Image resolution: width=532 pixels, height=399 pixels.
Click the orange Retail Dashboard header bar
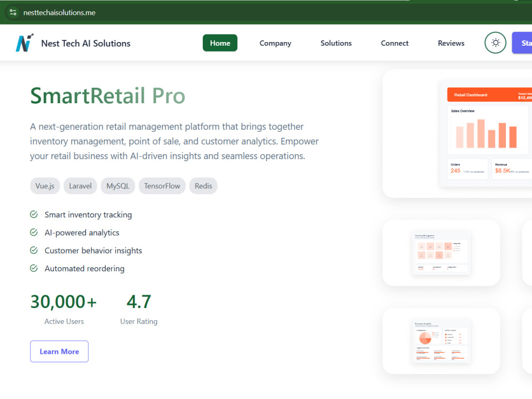[x=489, y=95]
